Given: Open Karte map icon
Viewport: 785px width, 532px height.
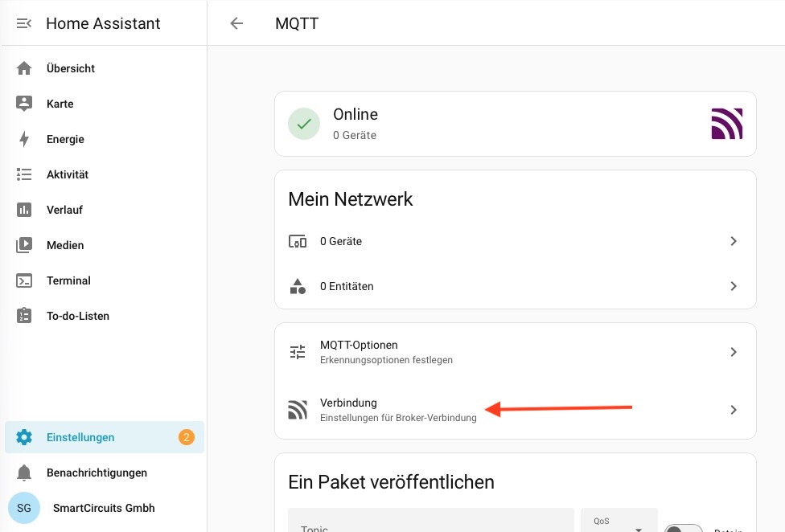Looking at the screenshot, I should coord(23,104).
